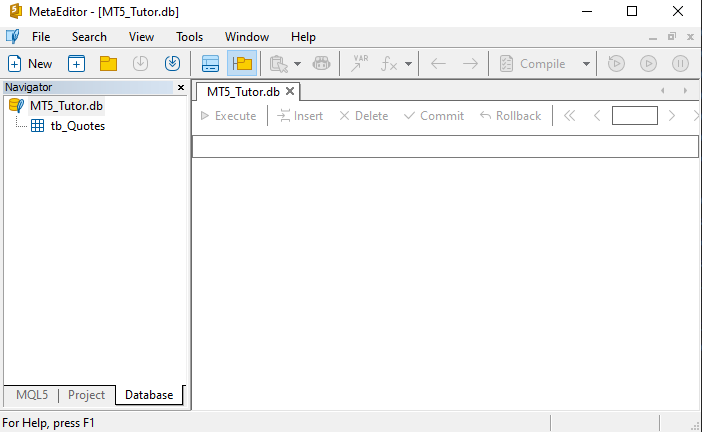
Task: Open file with yellow folder icon
Action: [108, 64]
